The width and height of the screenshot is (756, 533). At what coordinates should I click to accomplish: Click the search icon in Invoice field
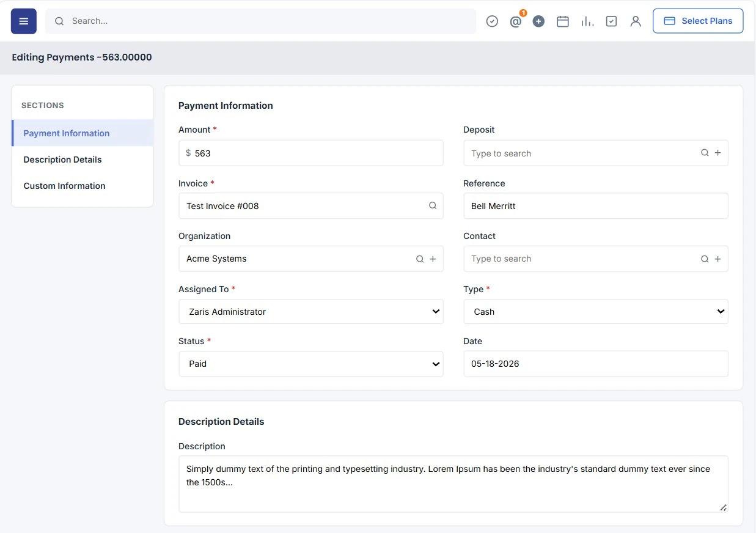(433, 206)
